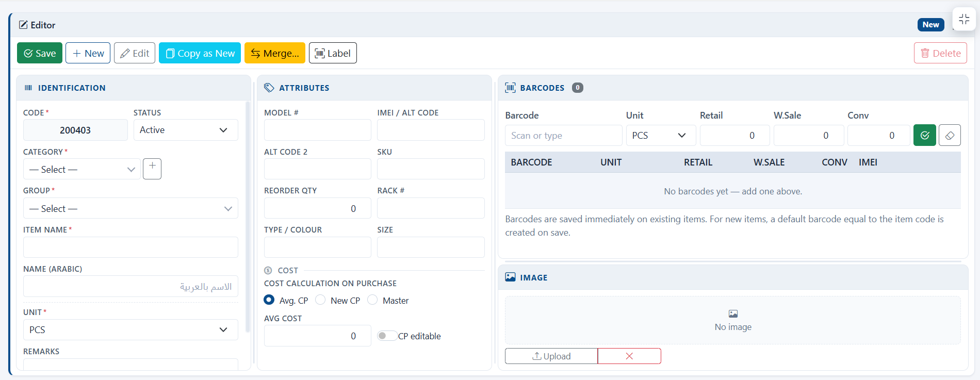Open the Unit PCS dropdown in Identification
The width and height of the screenshot is (980, 380).
[x=130, y=329]
